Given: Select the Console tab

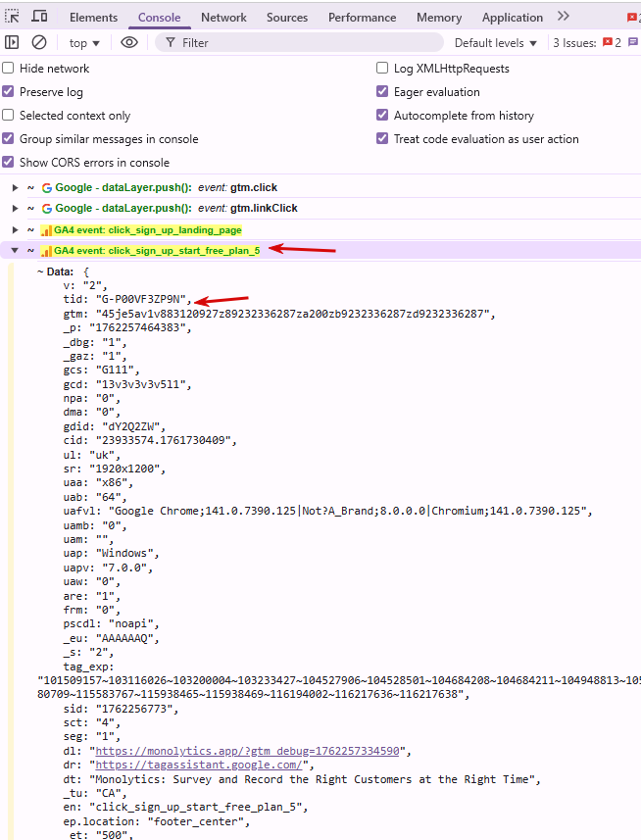Looking at the screenshot, I should [159, 17].
